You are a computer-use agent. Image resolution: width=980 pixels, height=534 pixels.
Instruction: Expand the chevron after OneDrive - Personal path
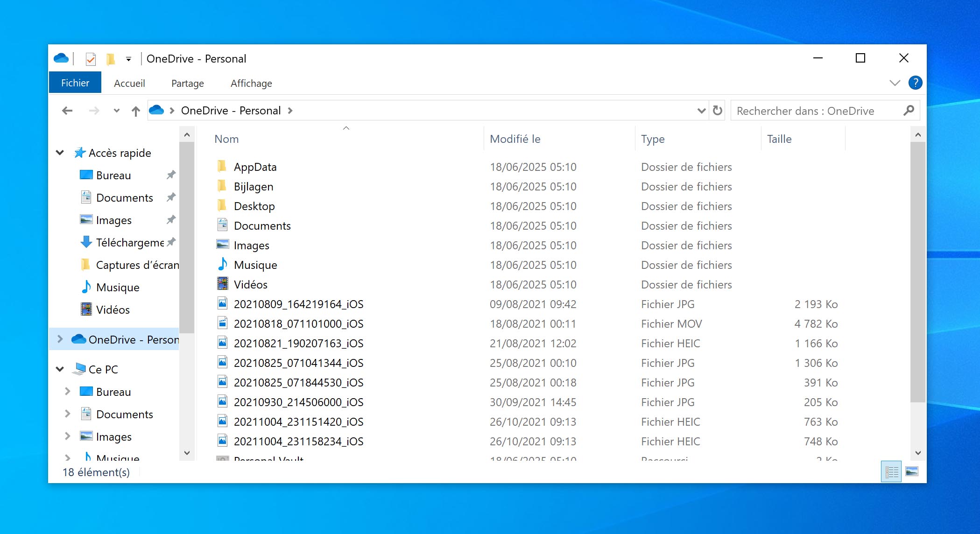(x=290, y=111)
